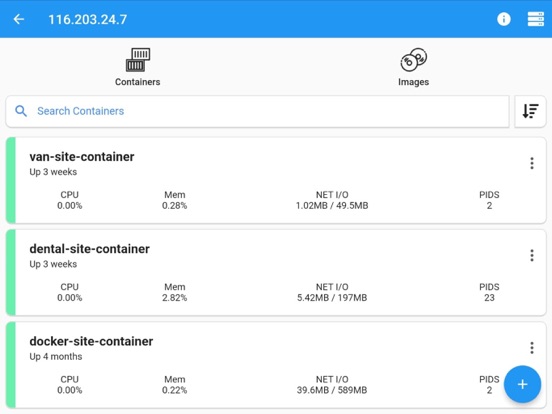Open the server list icon in header
The height and width of the screenshot is (414, 552).
(535, 19)
